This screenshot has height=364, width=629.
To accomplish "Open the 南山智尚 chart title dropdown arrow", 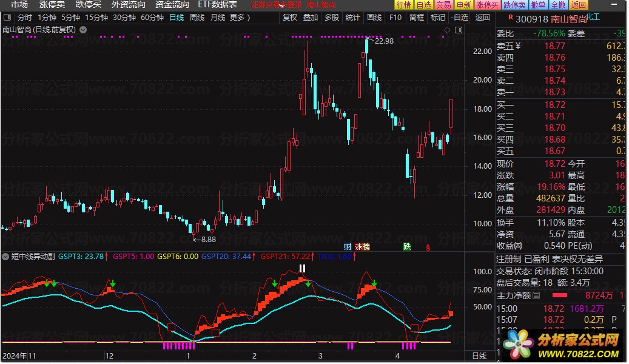I will click(x=83, y=30).
